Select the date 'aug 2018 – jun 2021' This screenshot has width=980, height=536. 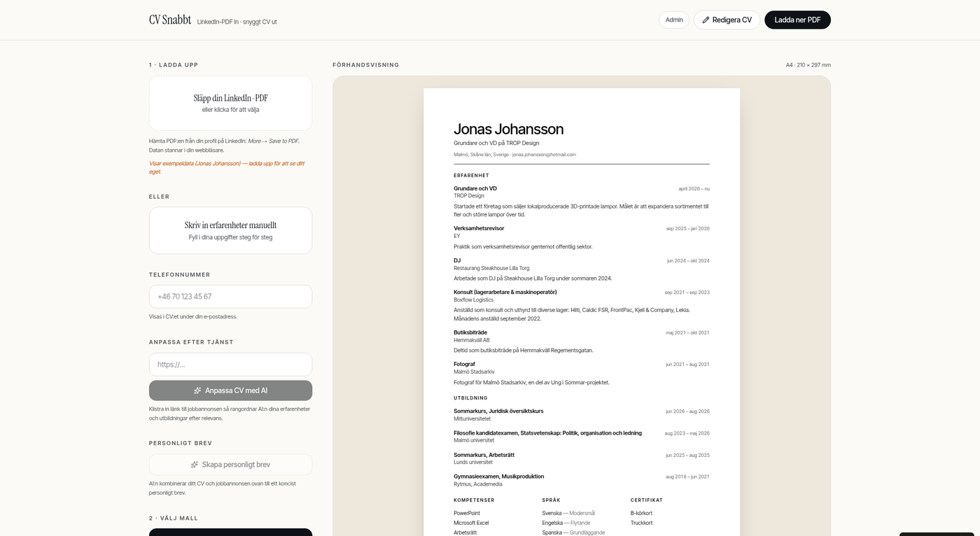[687, 477]
